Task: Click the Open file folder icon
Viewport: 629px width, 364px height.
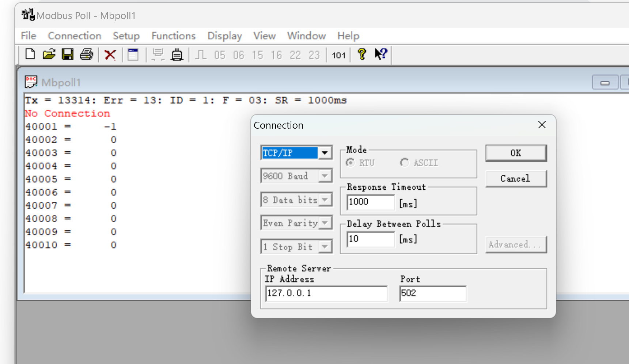Action: (49, 54)
